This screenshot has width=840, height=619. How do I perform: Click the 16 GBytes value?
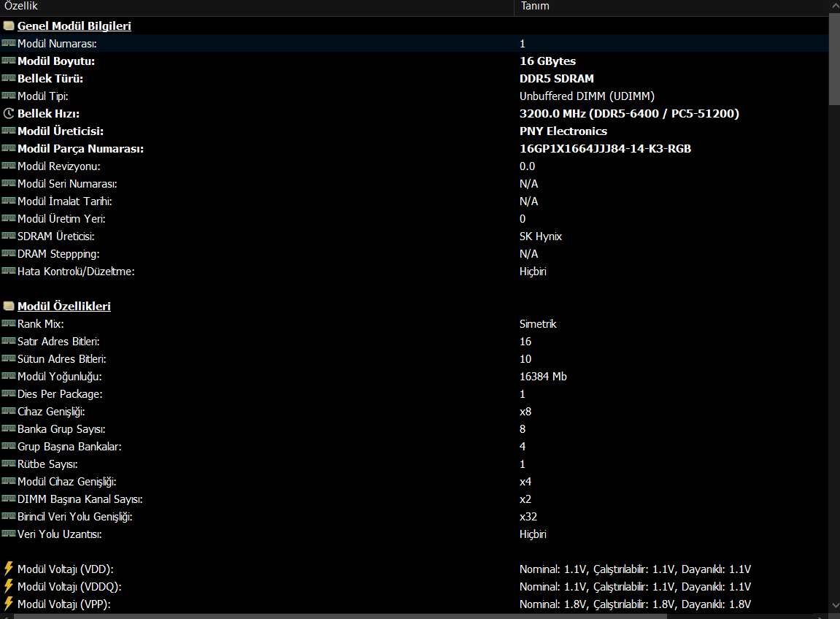tap(547, 61)
